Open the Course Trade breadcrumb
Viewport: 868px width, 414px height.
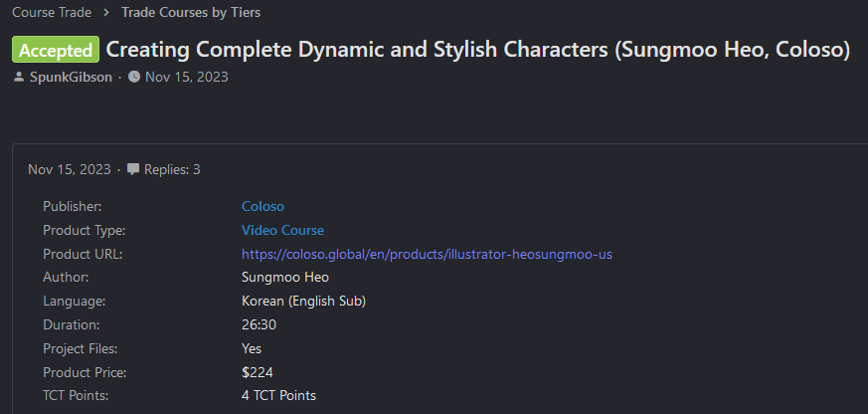pyautogui.click(x=52, y=13)
